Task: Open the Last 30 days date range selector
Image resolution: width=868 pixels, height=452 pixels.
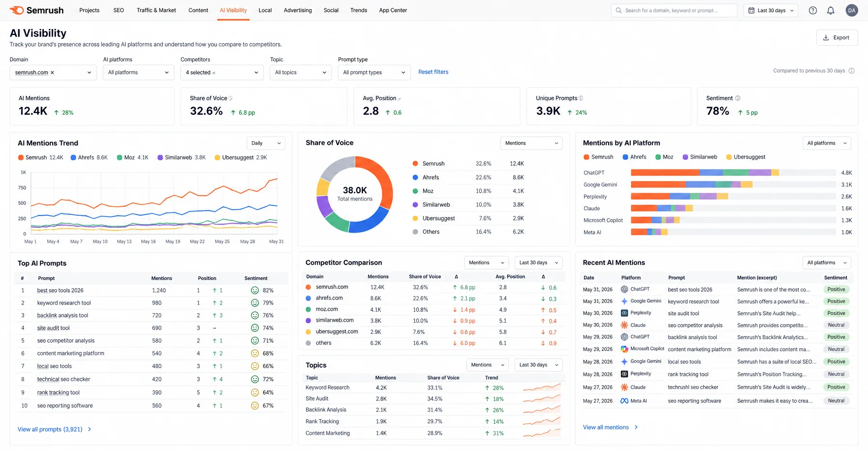Action: pyautogui.click(x=771, y=10)
